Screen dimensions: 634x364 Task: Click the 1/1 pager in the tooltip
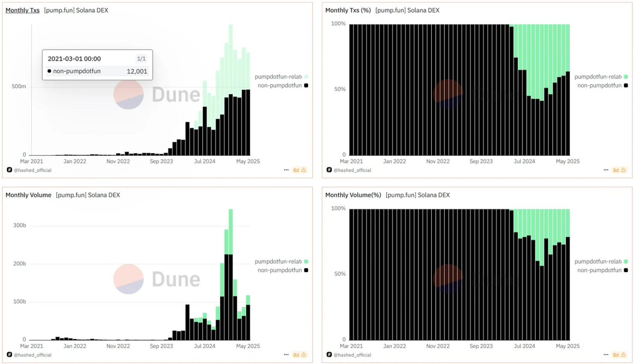(140, 59)
